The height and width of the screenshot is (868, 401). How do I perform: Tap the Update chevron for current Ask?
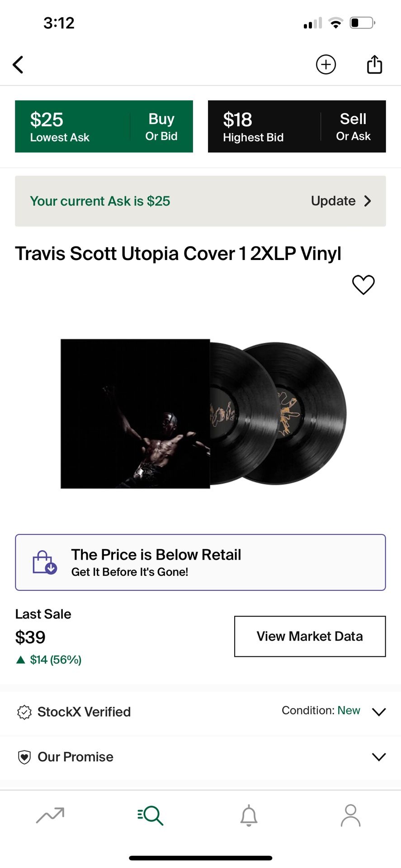pos(368,201)
